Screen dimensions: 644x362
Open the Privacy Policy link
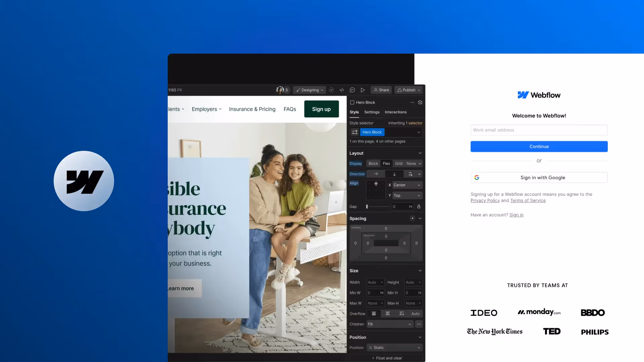(485, 200)
